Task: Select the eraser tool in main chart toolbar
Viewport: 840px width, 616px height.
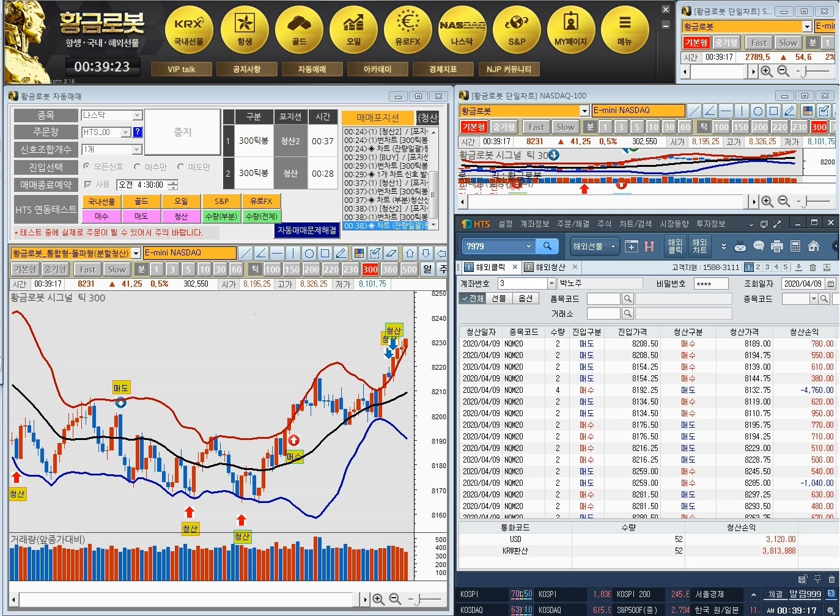Action: point(391,253)
